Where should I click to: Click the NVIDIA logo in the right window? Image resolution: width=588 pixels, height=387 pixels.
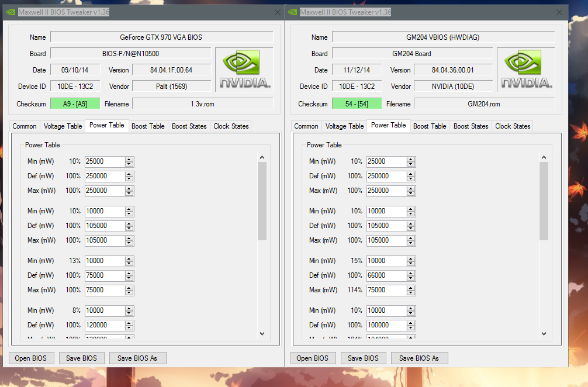[526, 70]
